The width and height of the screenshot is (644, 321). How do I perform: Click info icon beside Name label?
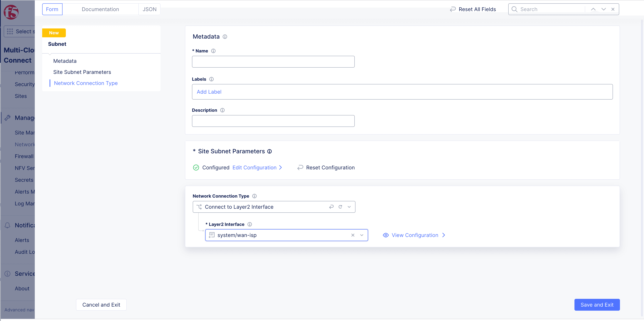213,51
